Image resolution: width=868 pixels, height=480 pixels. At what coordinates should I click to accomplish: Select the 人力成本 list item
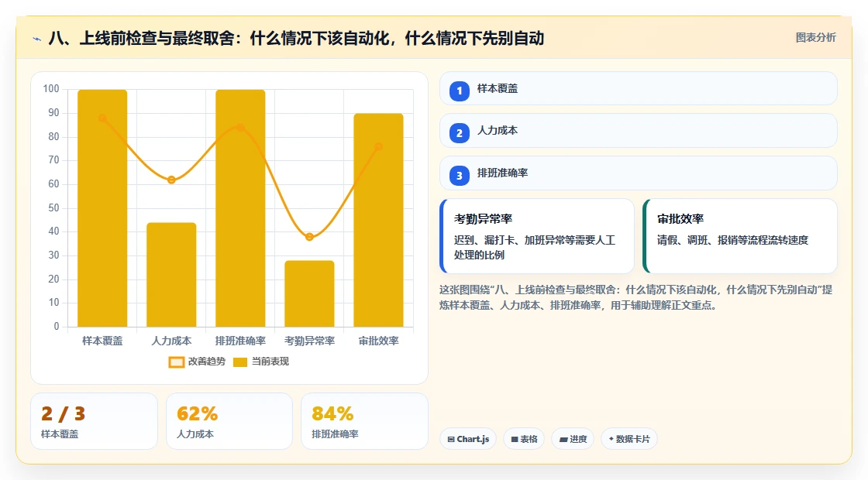[639, 131]
